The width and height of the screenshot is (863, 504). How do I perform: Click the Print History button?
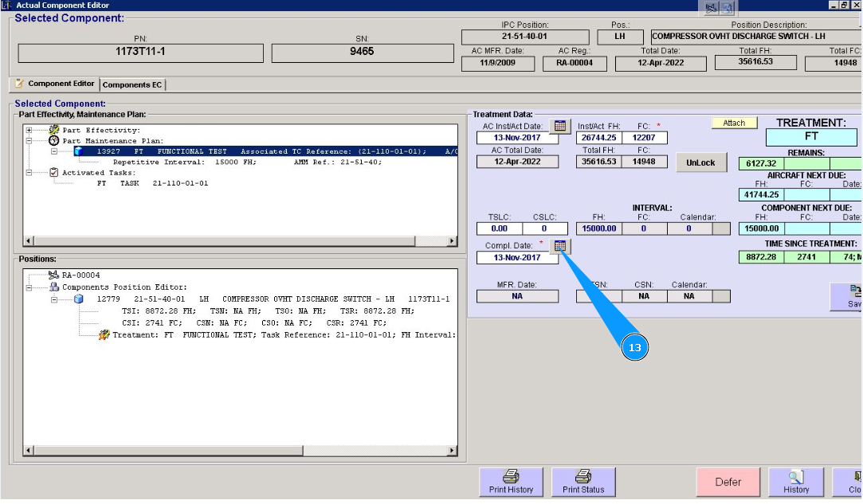point(512,482)
